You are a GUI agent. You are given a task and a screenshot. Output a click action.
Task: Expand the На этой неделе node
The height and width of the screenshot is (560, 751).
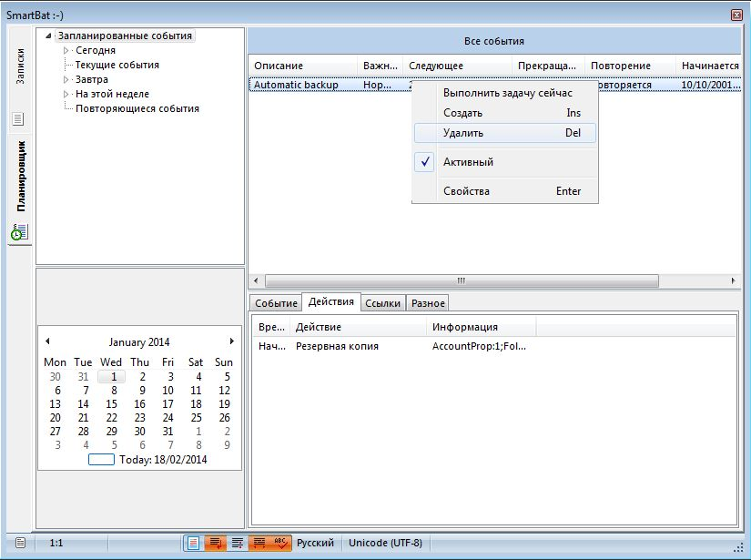point(66,94)
